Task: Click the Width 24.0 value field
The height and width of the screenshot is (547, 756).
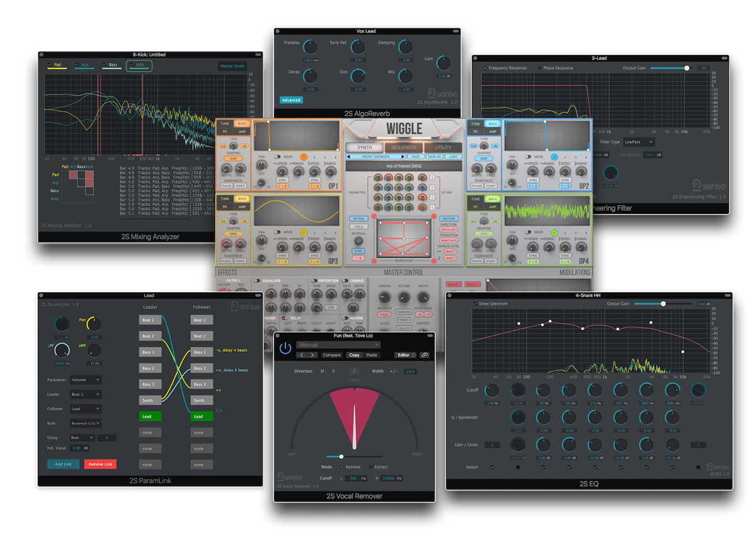Action: [410, 371]
